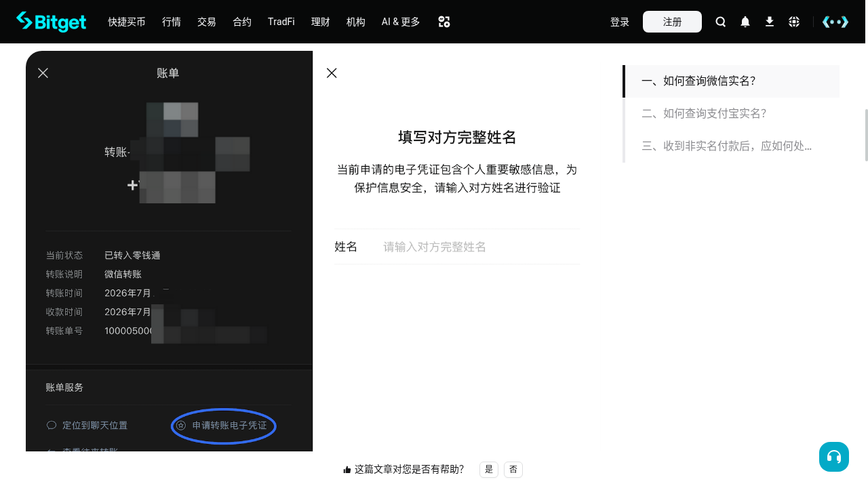
Task: Open the AI & 更多 menu
Action: pyautogui.click(x=401, y=22)
